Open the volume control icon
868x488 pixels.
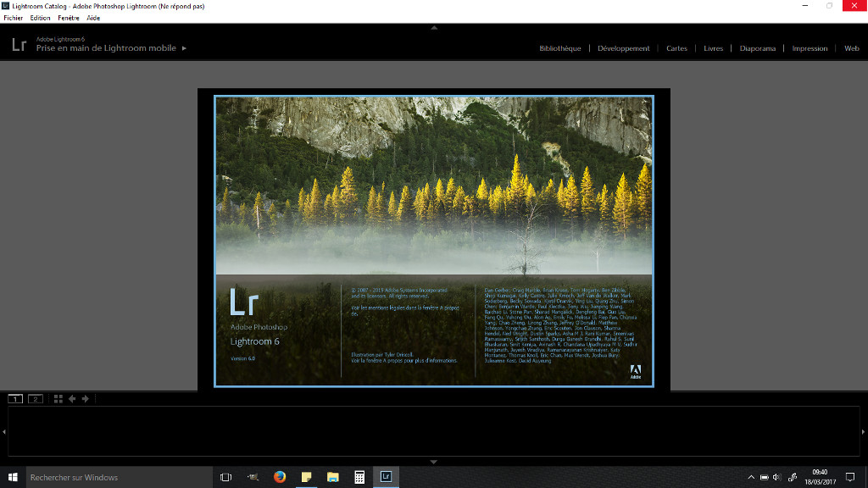click(x=776, y=477)
